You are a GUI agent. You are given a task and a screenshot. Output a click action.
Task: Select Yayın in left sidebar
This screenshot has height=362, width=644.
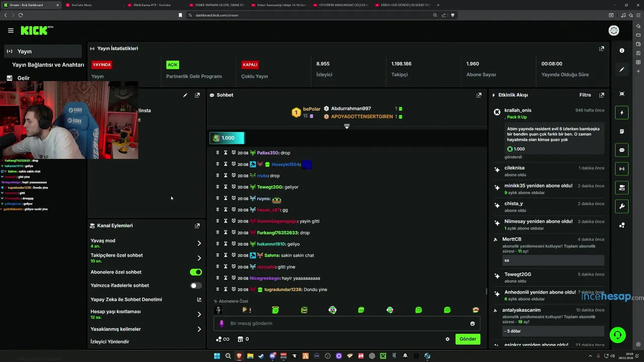(43, 51)
